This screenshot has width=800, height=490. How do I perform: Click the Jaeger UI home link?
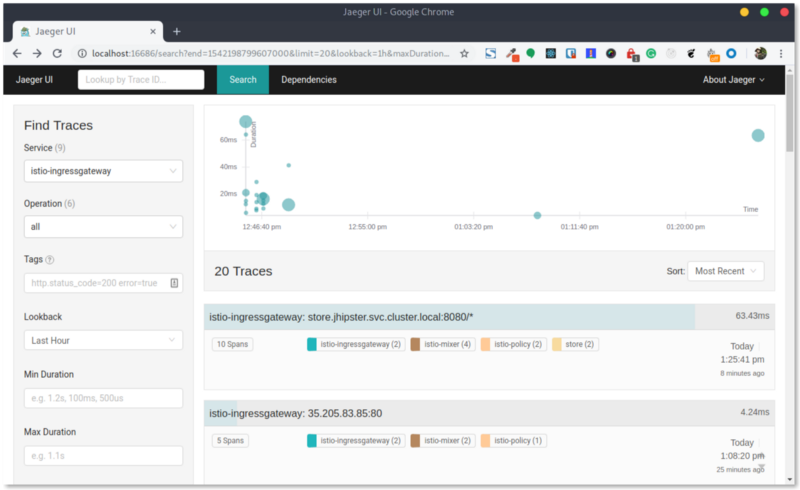(x=34, y=80)
